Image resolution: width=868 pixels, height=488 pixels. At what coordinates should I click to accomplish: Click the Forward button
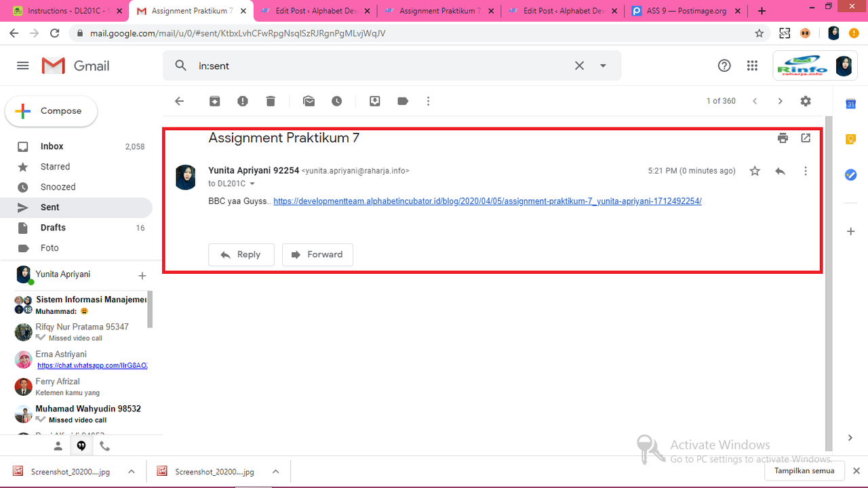(x=317, y=255)
